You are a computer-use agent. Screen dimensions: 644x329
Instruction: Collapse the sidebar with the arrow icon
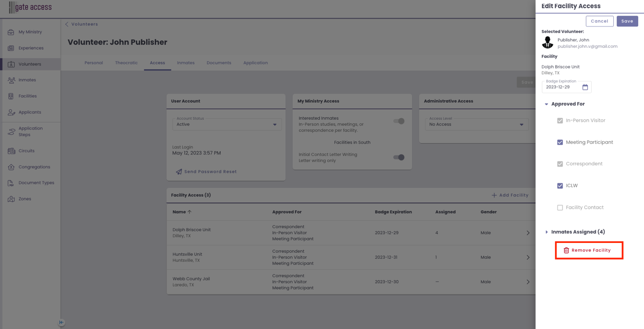click(x=61, y=323)
